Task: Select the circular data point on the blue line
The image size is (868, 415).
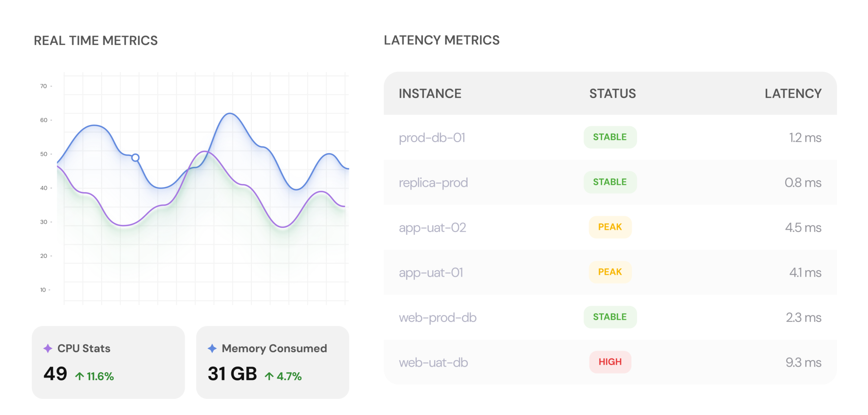Action: coord(135,157)
